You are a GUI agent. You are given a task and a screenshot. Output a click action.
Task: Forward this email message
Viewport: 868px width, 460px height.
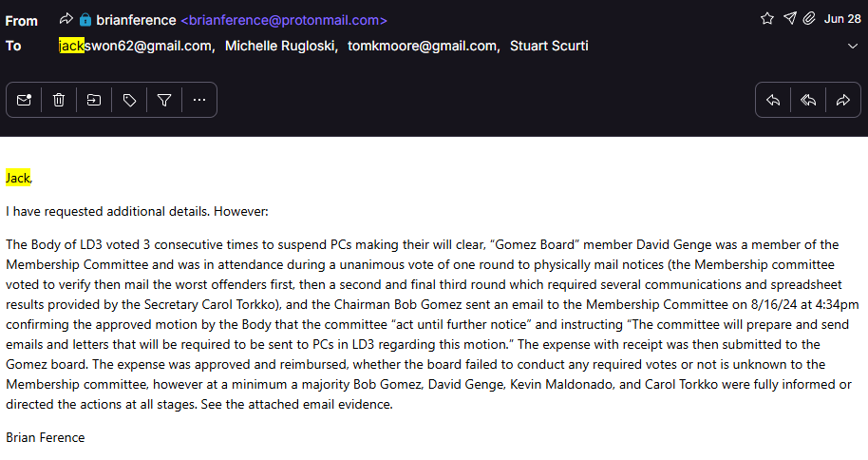pyautogui.click(x=842, y=100)
